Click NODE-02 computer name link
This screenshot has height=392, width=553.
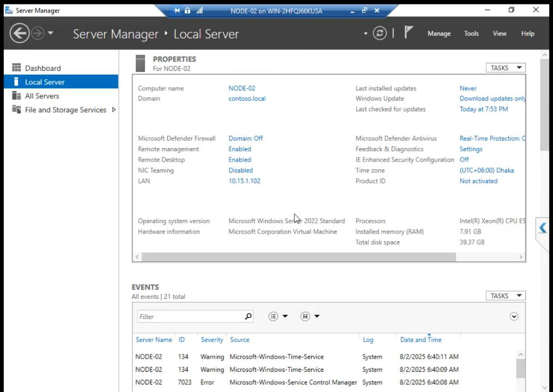(x=242, y=88)
